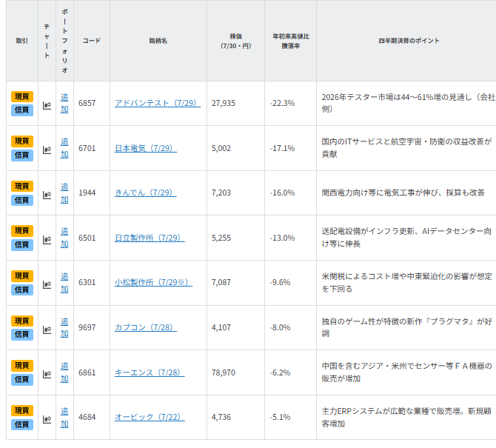
Task: Click 信買 button for キーエンス
Action: [22, 379]
